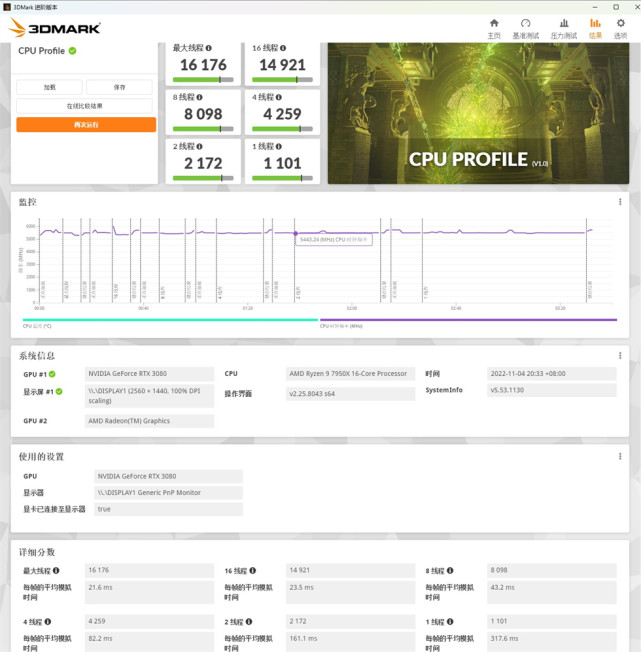Click the 161.1 ms frame time value
641x652 pixels.
pos(350,642)
